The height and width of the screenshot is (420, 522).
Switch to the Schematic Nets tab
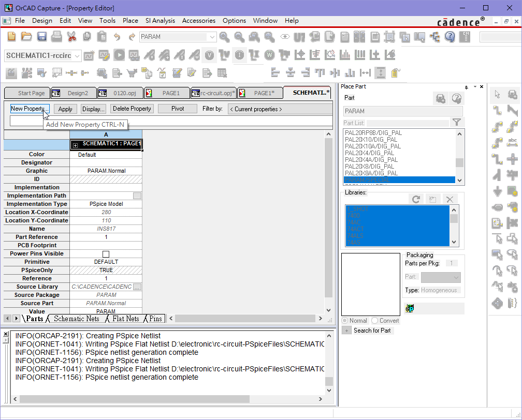point(76,319)
